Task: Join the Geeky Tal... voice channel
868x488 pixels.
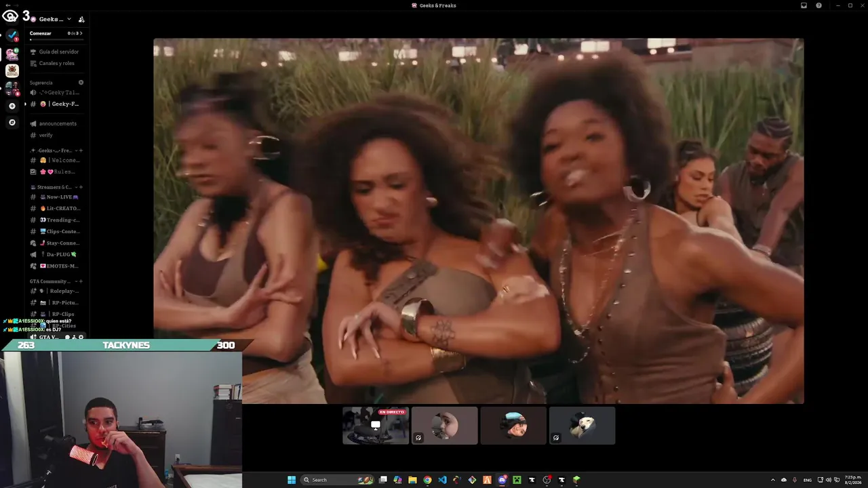Action: (56, 92)
